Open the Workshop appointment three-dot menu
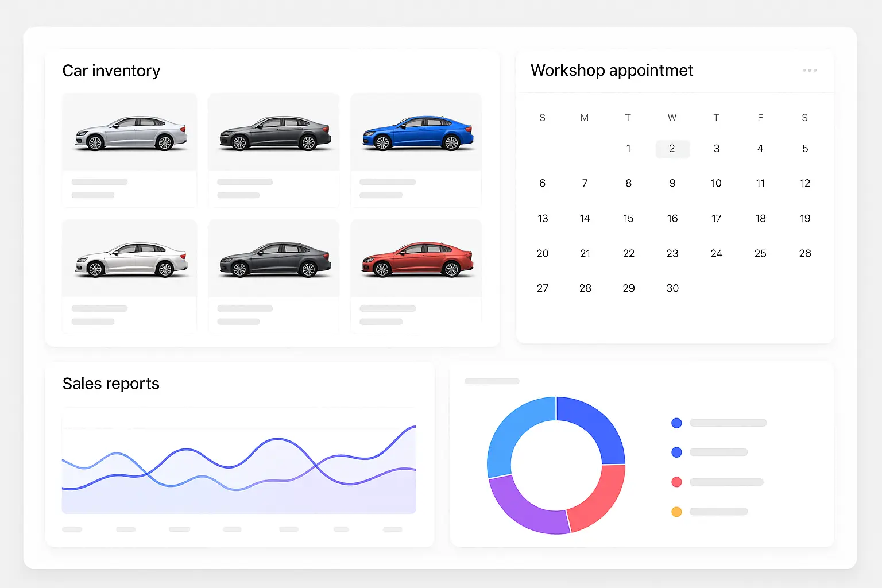 pos(809,70)
